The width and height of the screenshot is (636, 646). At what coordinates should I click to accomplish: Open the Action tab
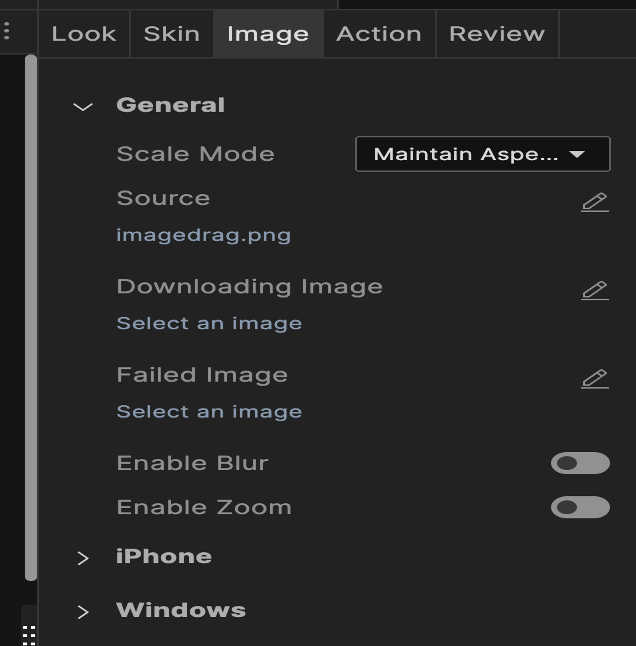(379, 34)
